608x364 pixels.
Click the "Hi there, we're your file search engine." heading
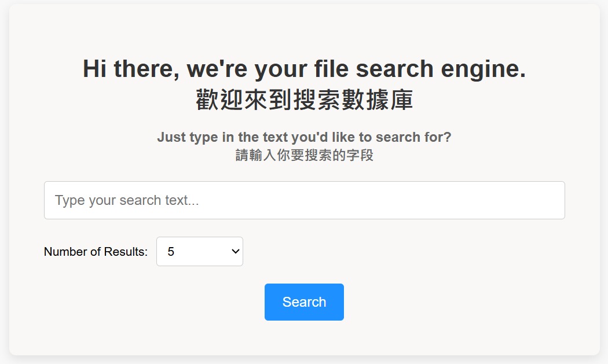pyautogui.click(x=304, y=69)
